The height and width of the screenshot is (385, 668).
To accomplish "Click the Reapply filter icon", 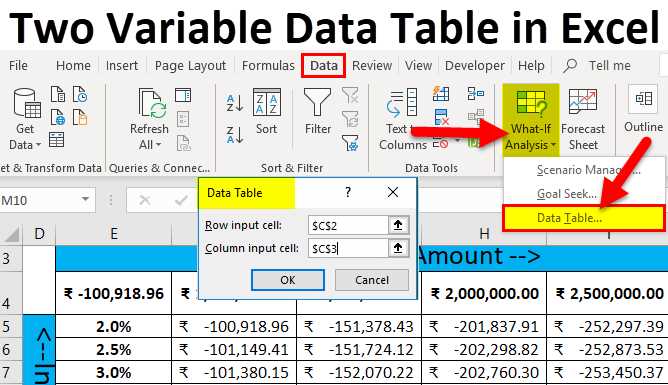I will point(350,119).
